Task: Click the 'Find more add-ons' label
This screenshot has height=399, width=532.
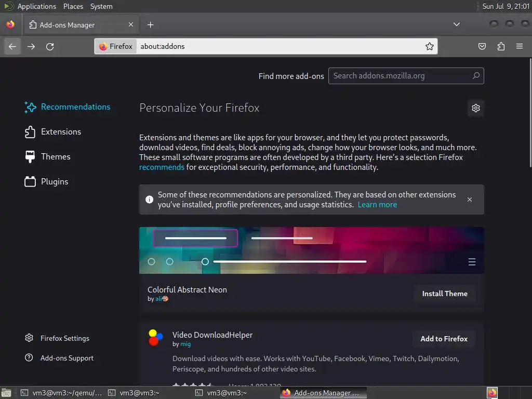Action: click(x=291, y=76)
